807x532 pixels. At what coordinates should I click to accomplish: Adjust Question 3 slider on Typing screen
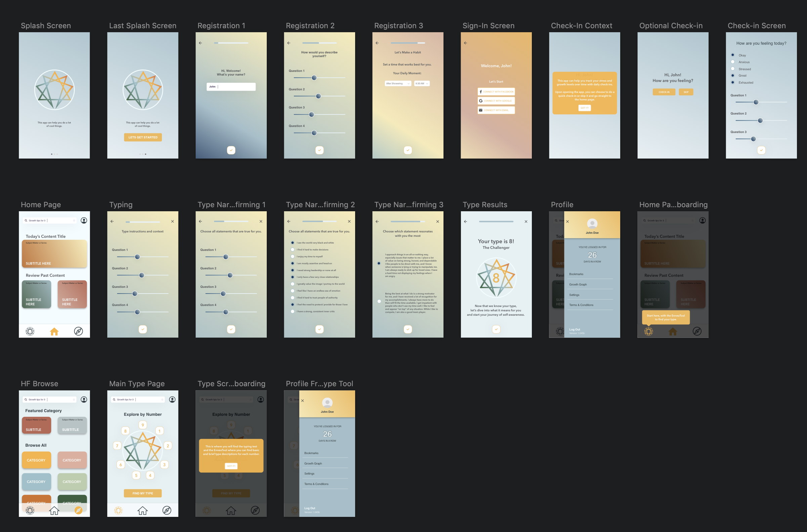135,294
